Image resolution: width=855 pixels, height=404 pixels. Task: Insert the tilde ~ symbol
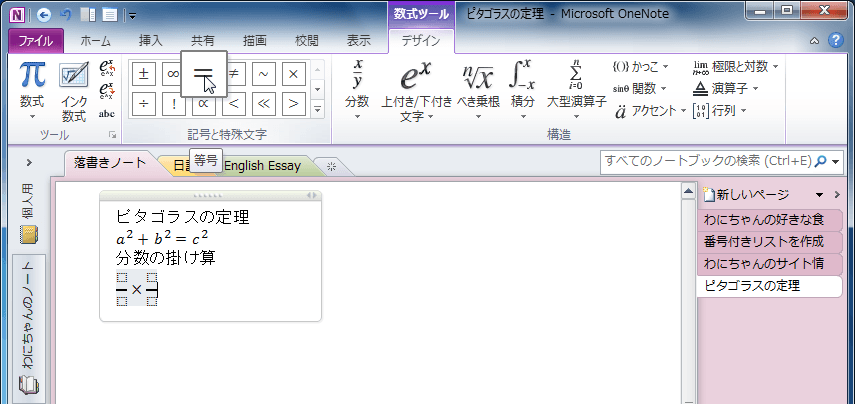click(264, 74)
